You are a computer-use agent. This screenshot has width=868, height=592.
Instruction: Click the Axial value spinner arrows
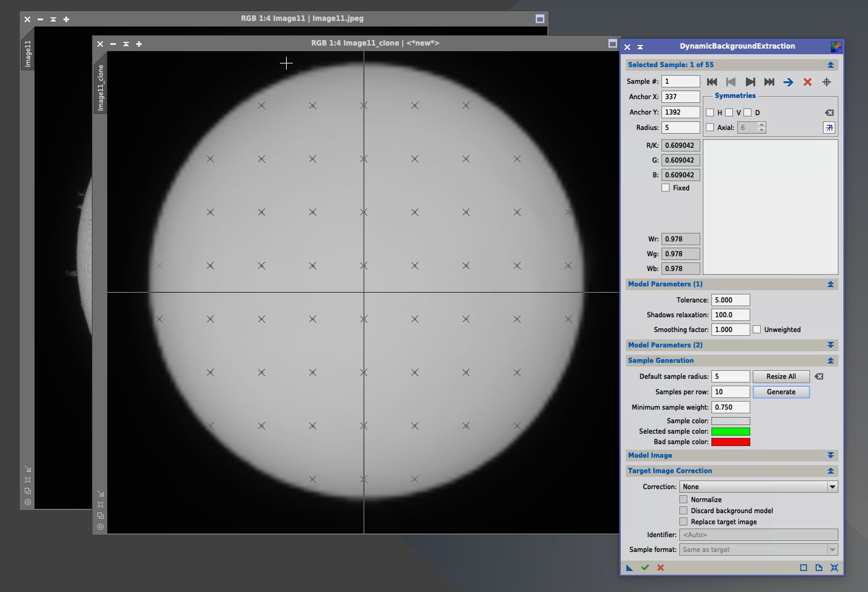click(x=762, y=128)
